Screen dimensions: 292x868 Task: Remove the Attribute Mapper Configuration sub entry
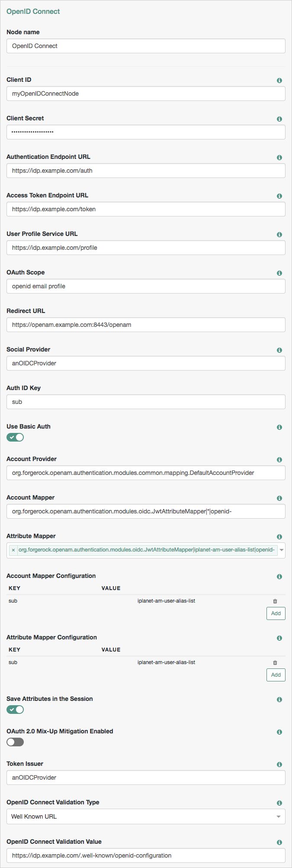pyautogui.click(x=275, y=662)
